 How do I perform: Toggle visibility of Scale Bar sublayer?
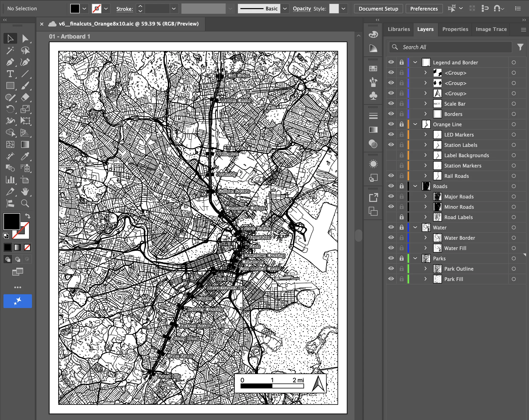[x=391, y=104]
